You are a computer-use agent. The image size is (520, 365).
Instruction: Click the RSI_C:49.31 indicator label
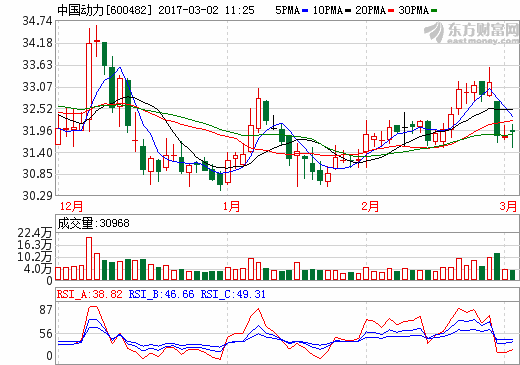tap(233, 294)
